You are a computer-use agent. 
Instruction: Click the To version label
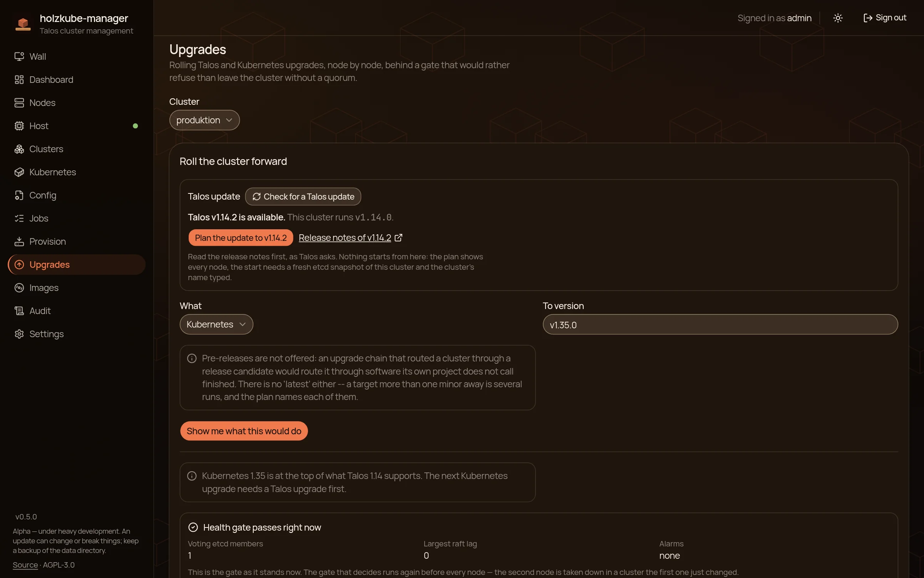563,306
